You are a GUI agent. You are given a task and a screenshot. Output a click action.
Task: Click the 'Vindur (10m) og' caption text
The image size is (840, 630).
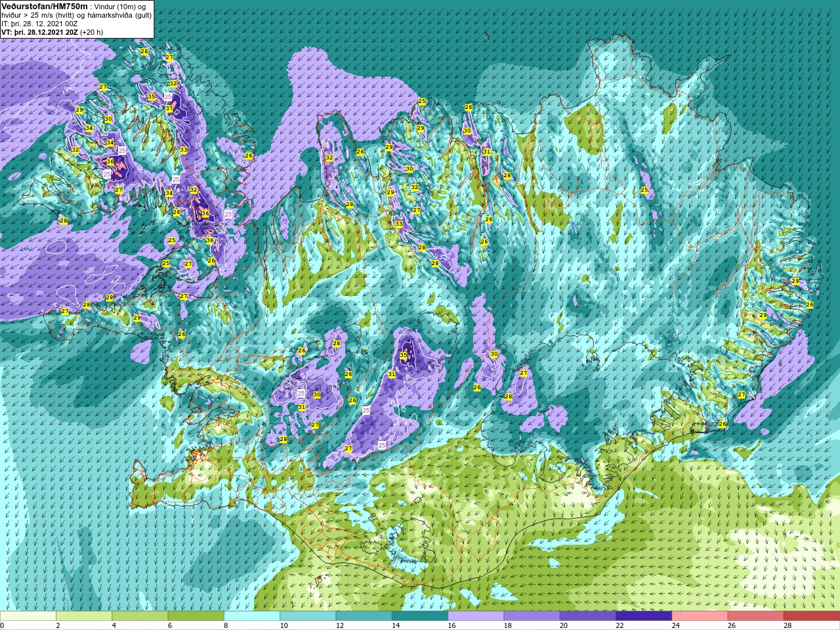point(121,7)
